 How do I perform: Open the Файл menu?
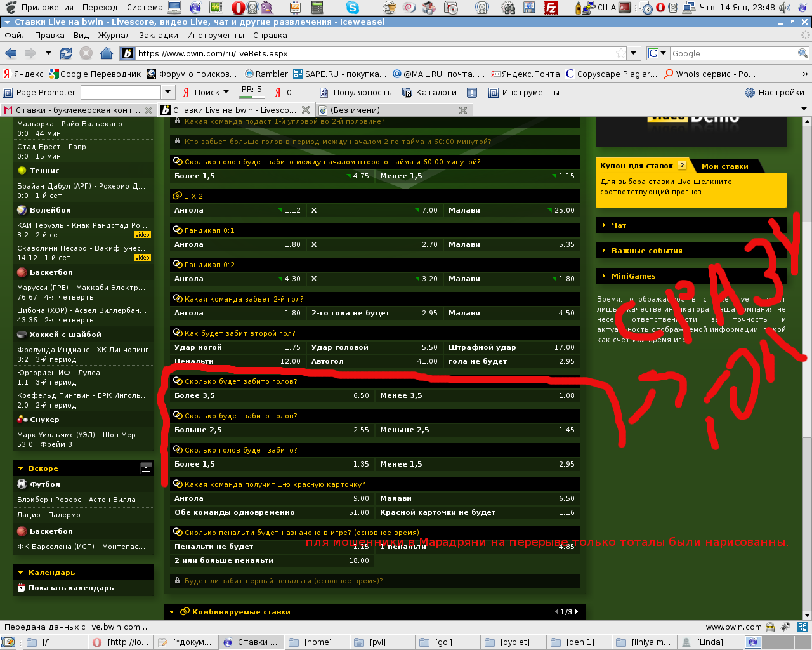click(15, 35)
